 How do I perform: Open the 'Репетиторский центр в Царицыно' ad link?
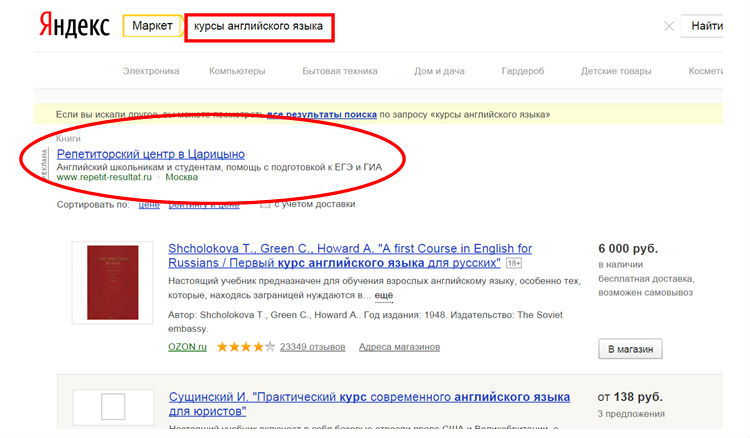click(150, 154)
